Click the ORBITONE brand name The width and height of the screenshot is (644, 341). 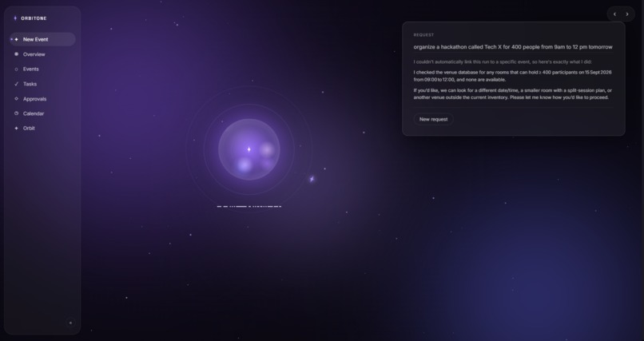(x=34, y=18)
